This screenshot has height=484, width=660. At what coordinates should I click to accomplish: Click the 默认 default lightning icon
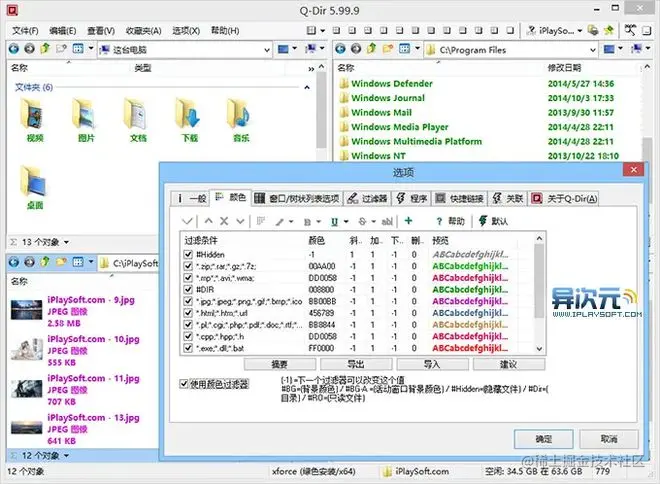pyautogui.click(x=483, y=221)
